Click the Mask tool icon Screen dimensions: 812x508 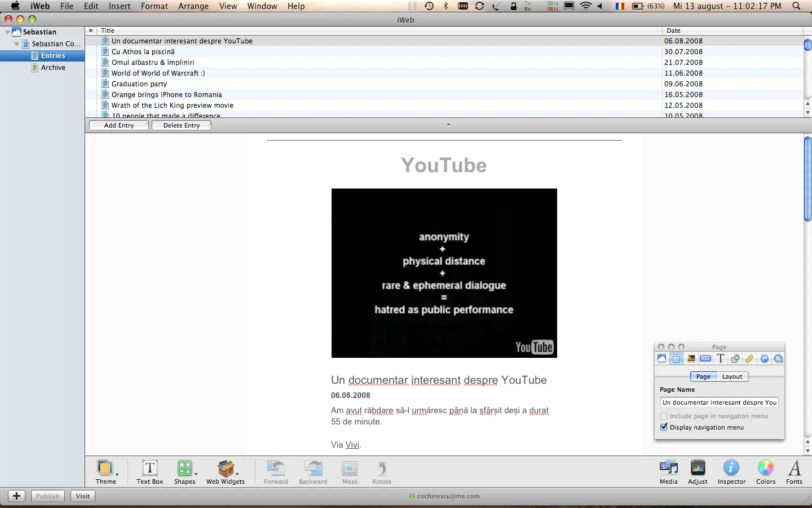point(350,472)
